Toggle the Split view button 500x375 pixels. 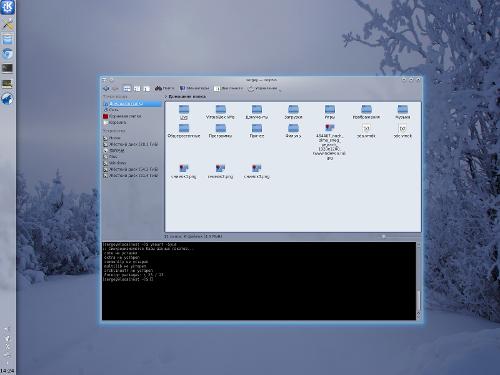click(x=228, y=88)
